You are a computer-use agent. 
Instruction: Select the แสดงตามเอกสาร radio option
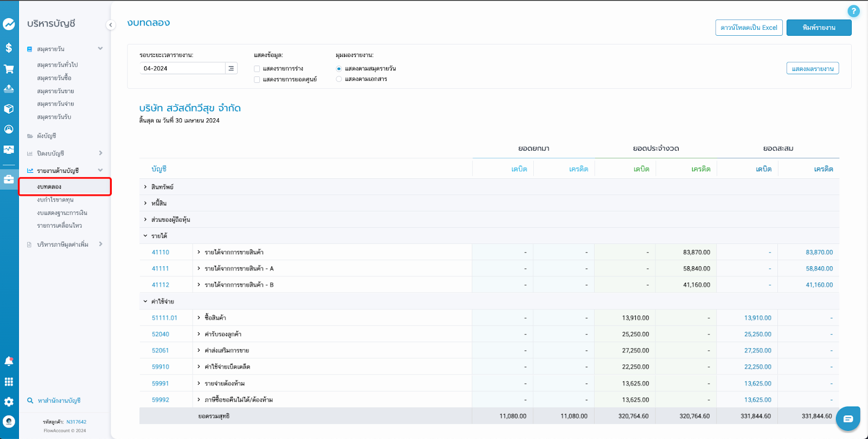pos(339,79)
